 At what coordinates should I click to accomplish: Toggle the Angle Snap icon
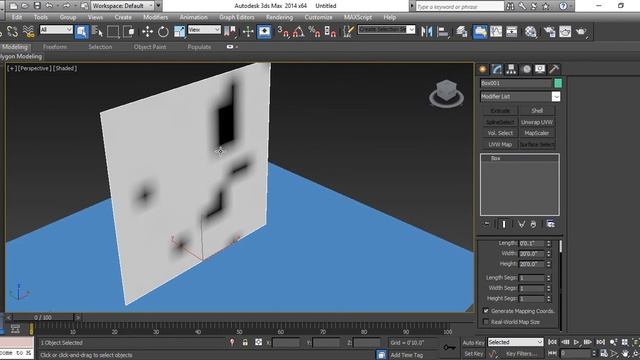coord(298,32)
